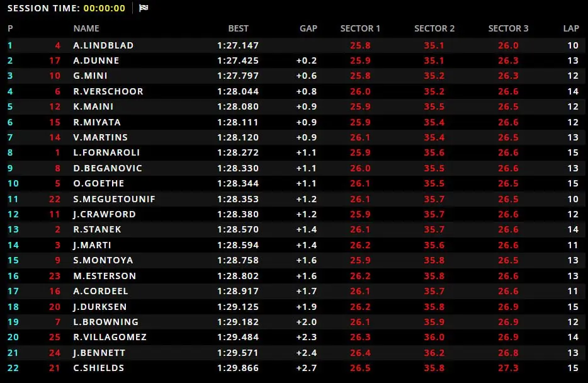Select C.SHIELDS last place row
Viewport: 588px width, 383px height.
click(x=296, y=368)
